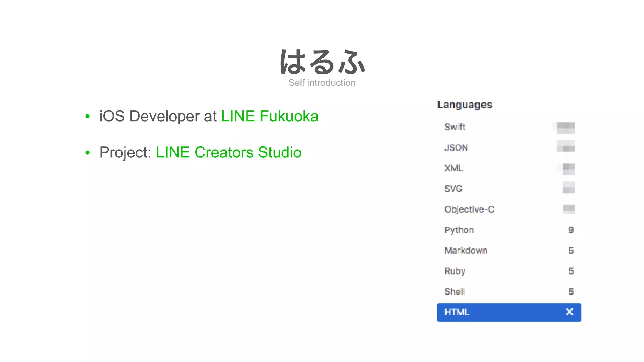Filter by the Markdown language
This screenshot has width=644, height=362.
(x=509, y=250)
